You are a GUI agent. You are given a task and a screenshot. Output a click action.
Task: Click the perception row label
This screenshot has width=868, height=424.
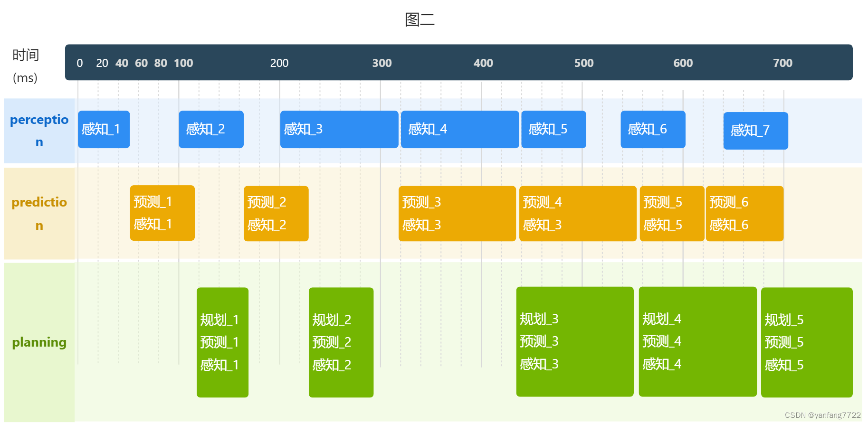point(39,131)
